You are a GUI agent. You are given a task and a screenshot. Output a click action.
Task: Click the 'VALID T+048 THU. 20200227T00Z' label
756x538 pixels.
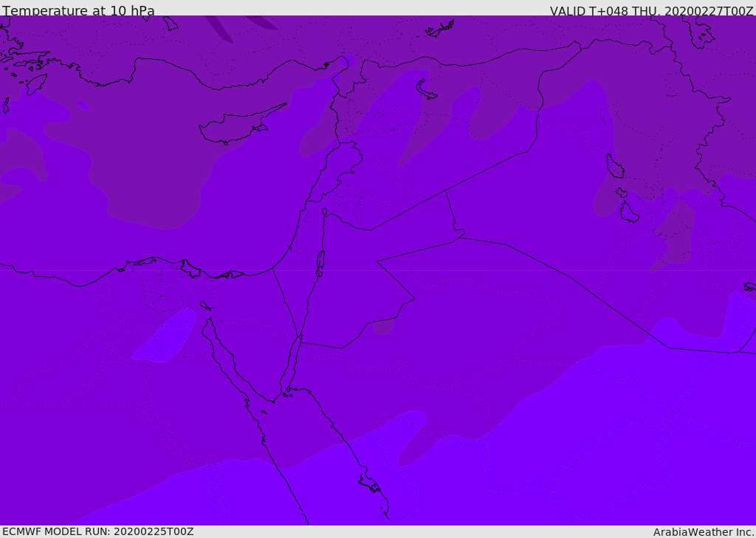pyautogui.click(x=651, y=11)
